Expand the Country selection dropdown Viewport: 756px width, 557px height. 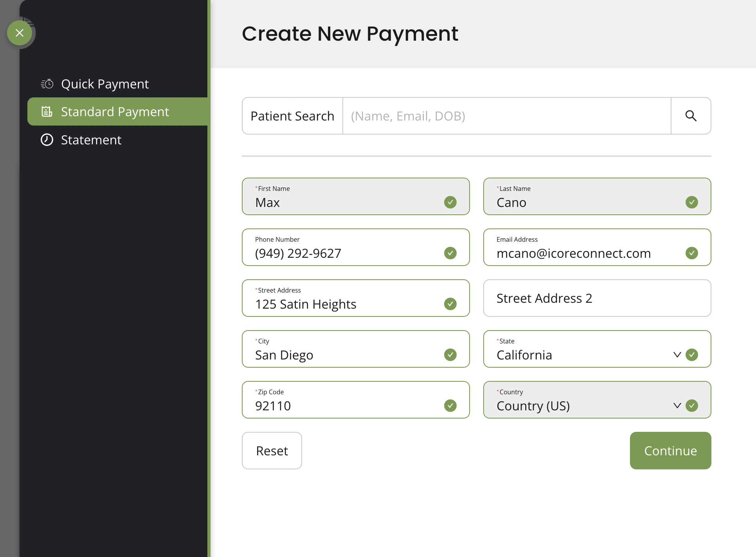coord(678,406)
